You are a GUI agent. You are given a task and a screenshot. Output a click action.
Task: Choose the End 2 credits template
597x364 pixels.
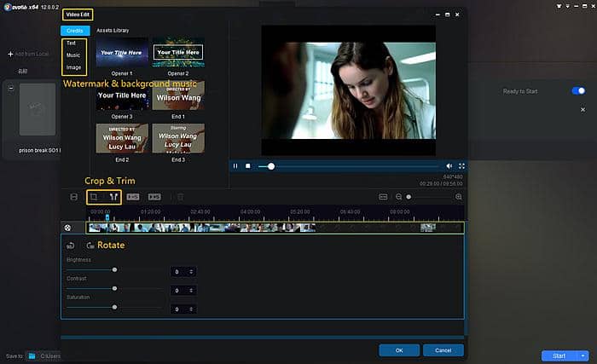click(x=122, y=138)
